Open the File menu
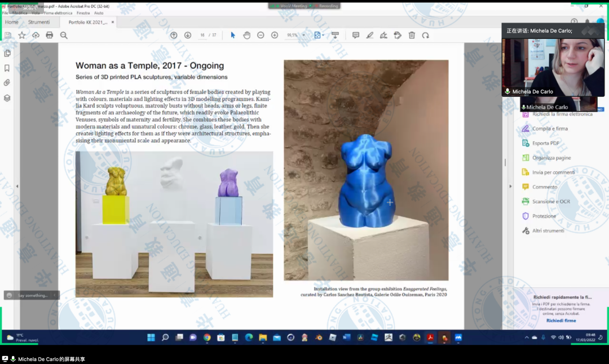 coord(5,13)
